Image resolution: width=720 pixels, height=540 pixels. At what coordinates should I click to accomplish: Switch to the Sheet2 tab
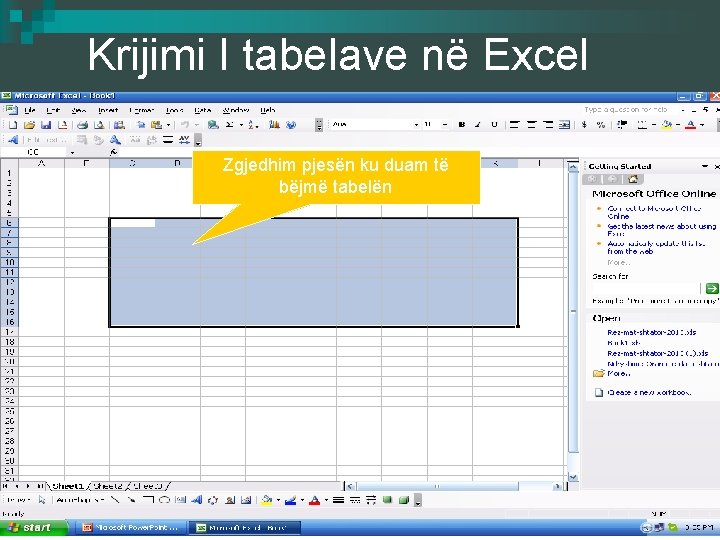(108, 486)
